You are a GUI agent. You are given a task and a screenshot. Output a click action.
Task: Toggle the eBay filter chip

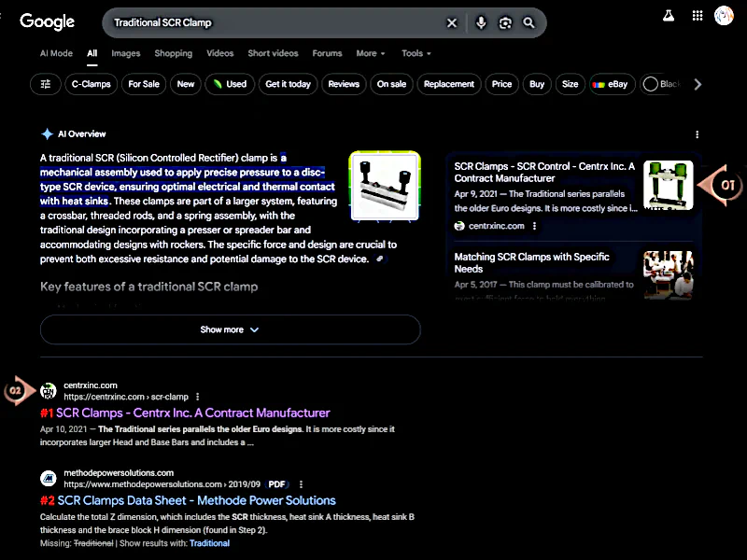tap(610, 84)
